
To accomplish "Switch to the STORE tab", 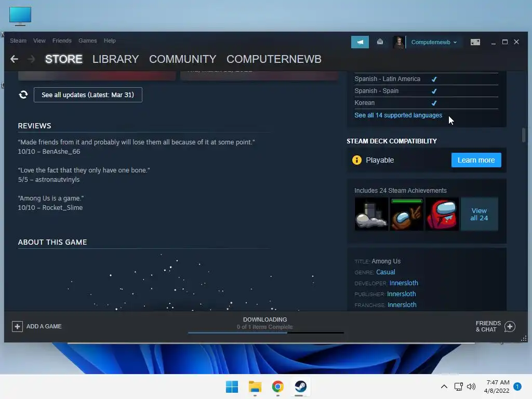I will click(x=64, y=59).
